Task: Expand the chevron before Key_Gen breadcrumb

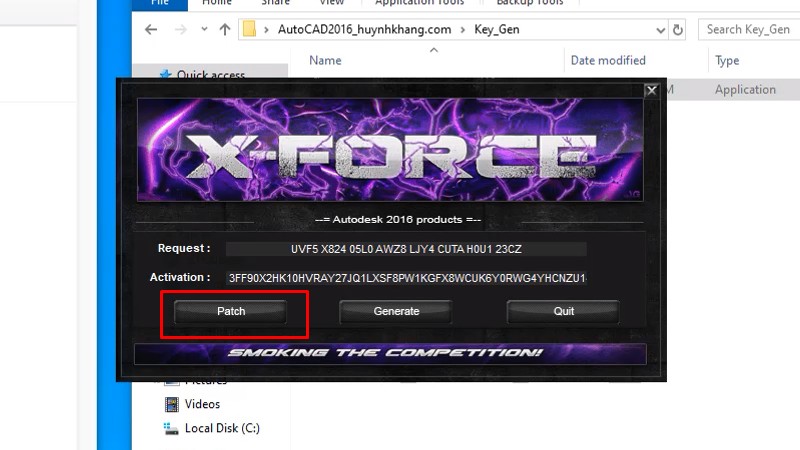Action: [x=463, y=30]
